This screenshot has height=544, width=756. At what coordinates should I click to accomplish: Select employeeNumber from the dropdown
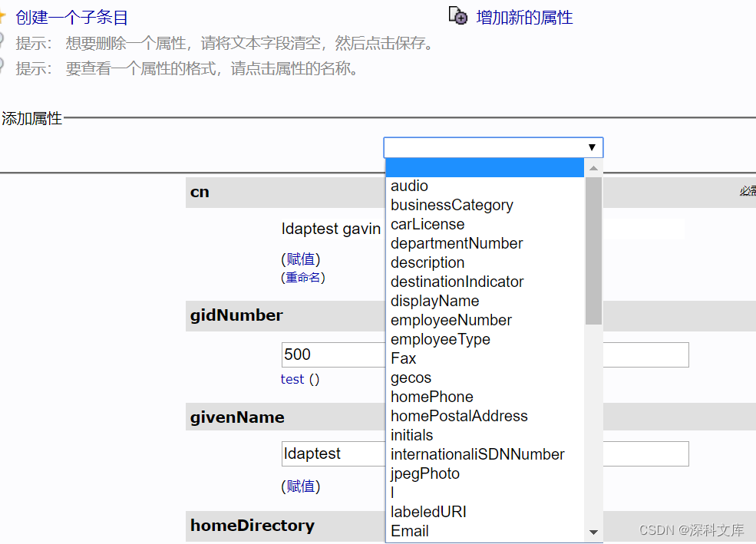click(451, 320)
